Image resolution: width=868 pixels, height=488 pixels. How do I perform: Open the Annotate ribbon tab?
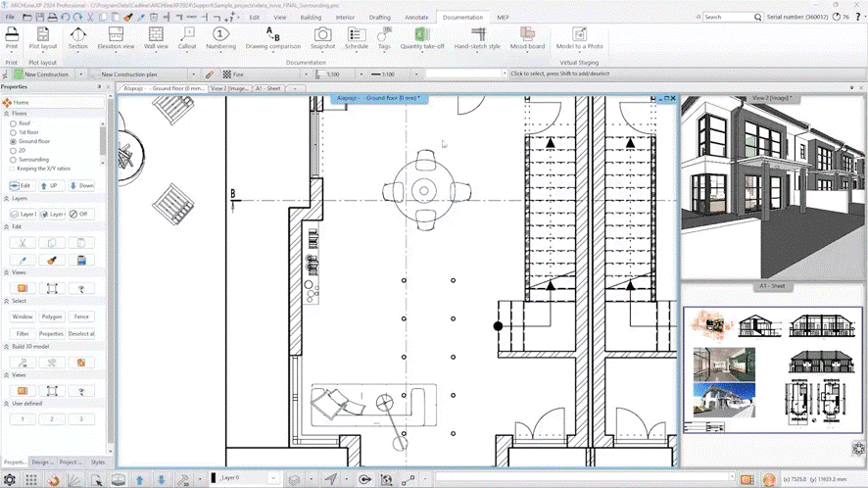pos(416,18)
